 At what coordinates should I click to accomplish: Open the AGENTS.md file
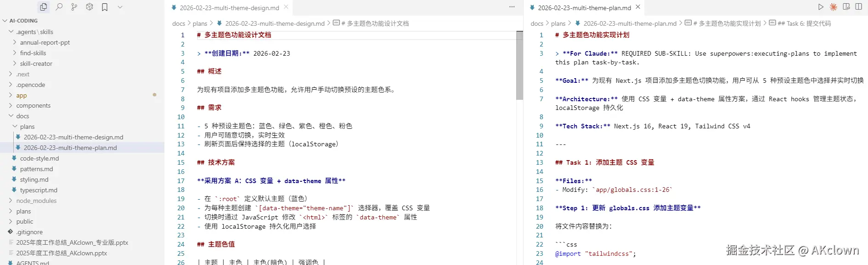pos(33,263)
